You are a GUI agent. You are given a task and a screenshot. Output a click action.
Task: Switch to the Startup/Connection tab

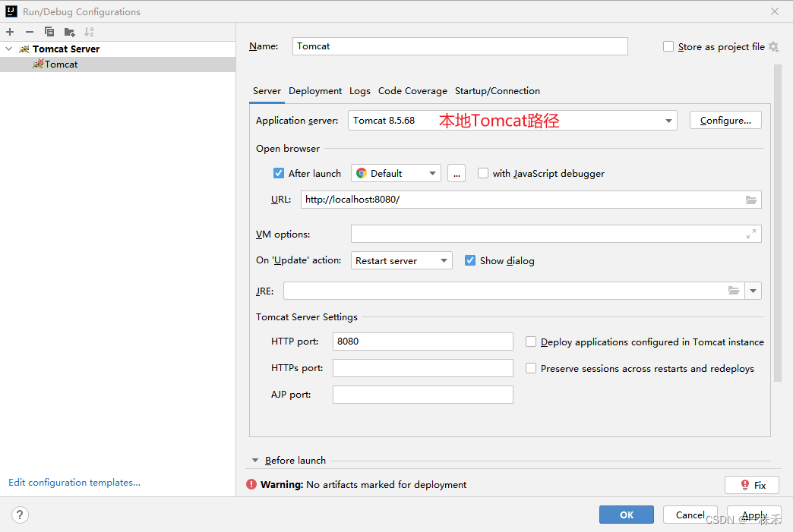click(x=497, y=91)
